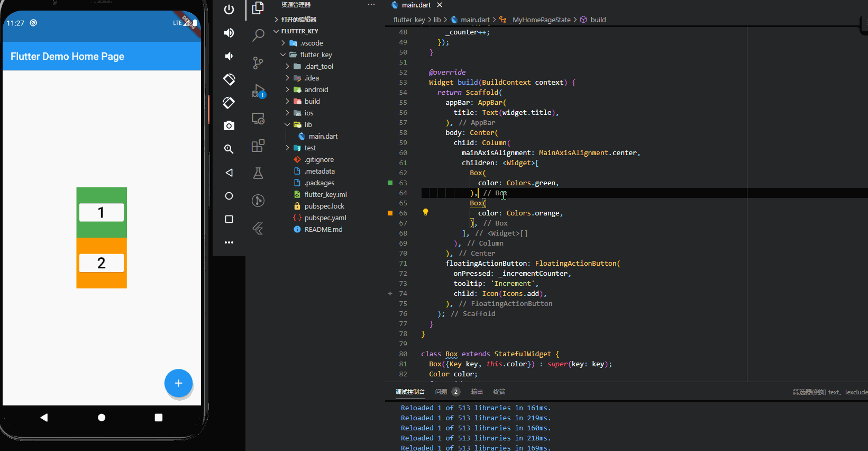Screen dimensions: 868x451
Task: Click the emulator power button
Action: tap(229, 10)
